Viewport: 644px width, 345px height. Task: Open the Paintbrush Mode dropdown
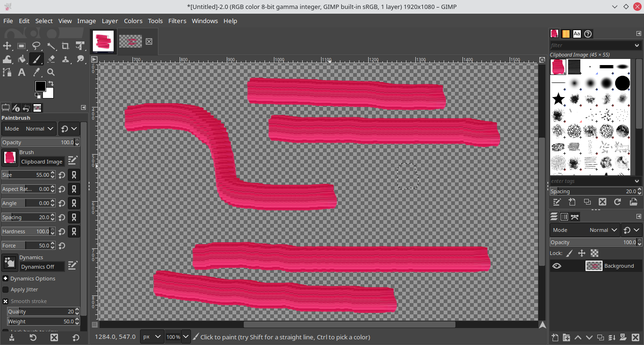coord(29,129)
